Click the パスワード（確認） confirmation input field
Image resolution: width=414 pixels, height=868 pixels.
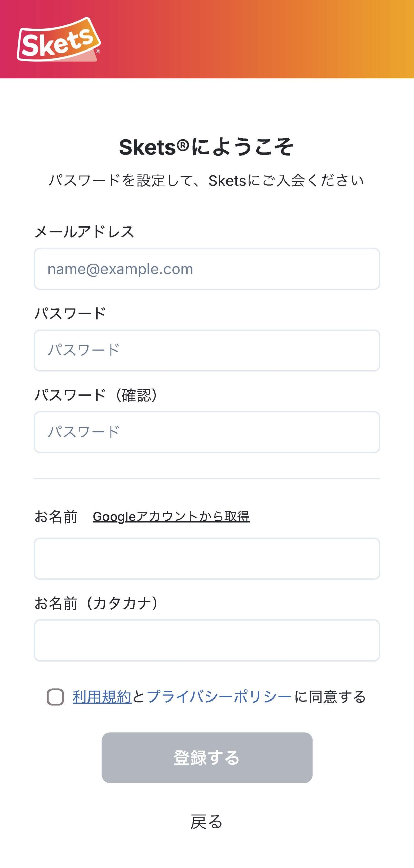207,432
